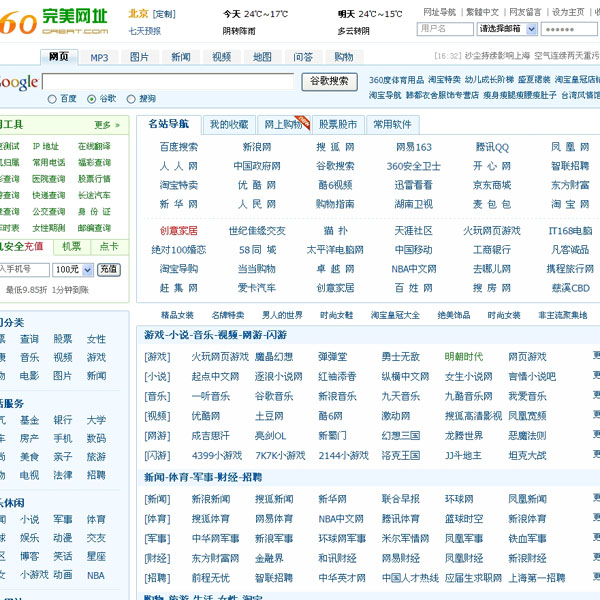Open 前程无忧 in the recruitment row

point(211,578)
